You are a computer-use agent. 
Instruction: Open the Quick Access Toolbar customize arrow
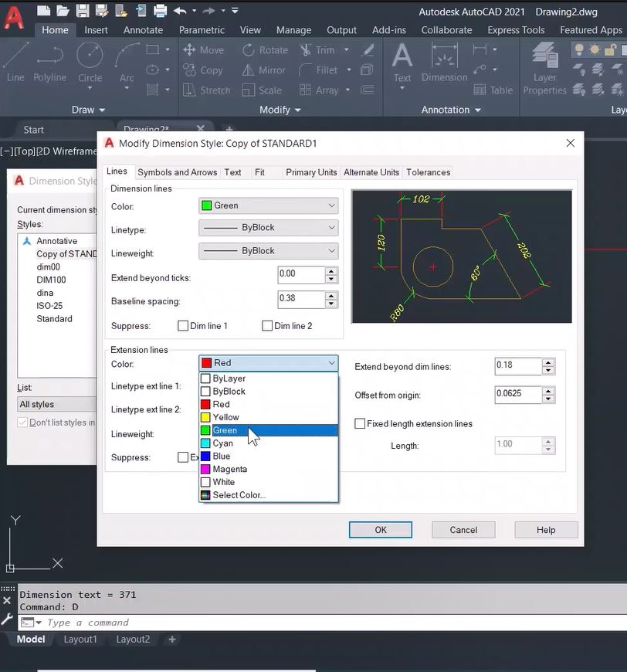pyautogui.click(x=235, y=10)
